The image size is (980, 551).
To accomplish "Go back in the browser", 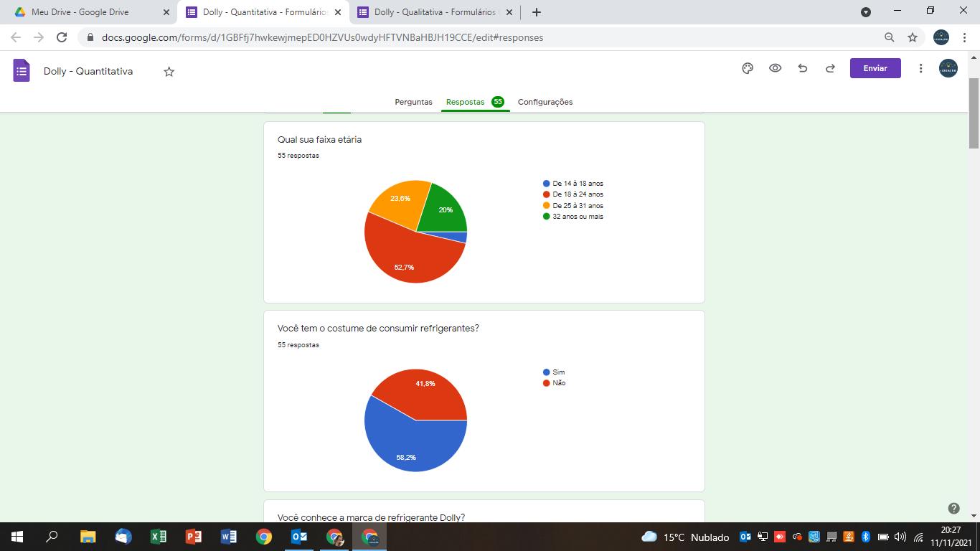I will (16, 37).
